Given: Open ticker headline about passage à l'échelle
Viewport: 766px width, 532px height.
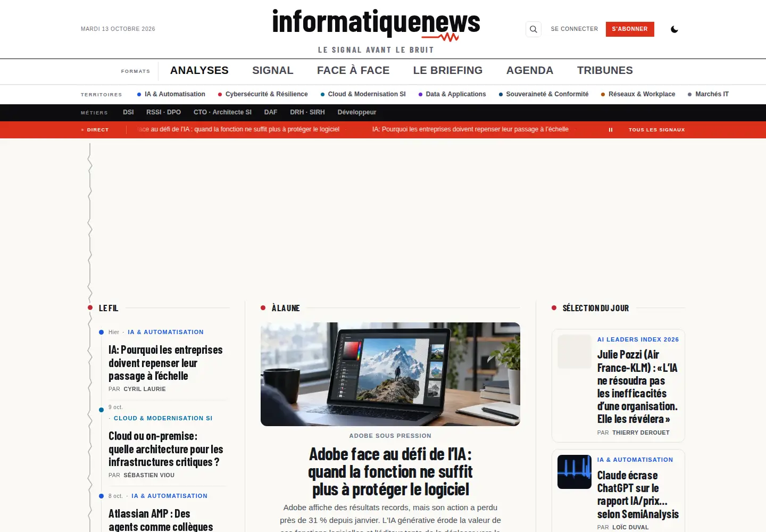Looking at the screenshot, I should [x=470, y=129].
